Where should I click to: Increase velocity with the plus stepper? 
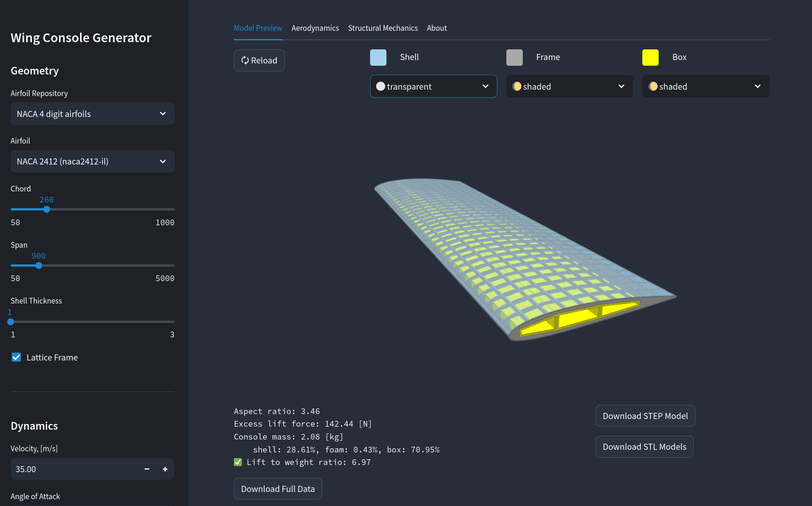coord(165,469)
